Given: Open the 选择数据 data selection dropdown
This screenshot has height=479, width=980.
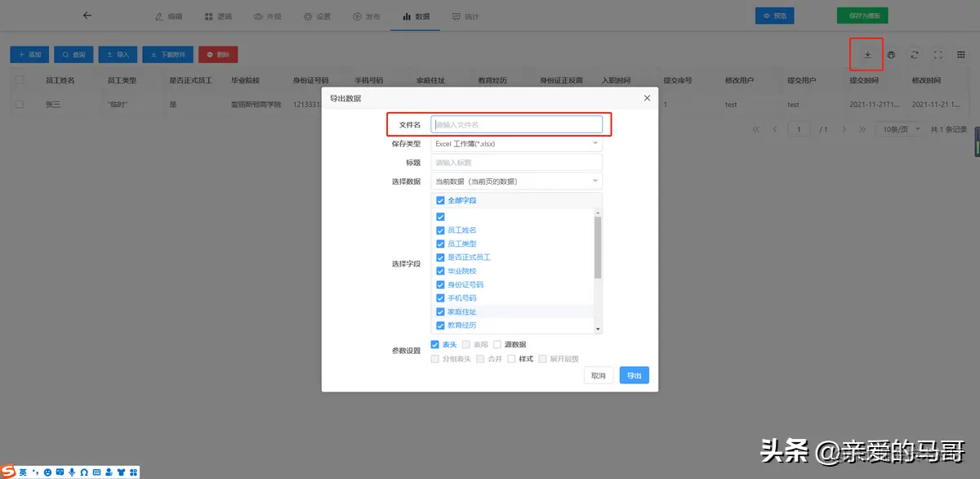Looking at the screenshot, I should [516, 181].
